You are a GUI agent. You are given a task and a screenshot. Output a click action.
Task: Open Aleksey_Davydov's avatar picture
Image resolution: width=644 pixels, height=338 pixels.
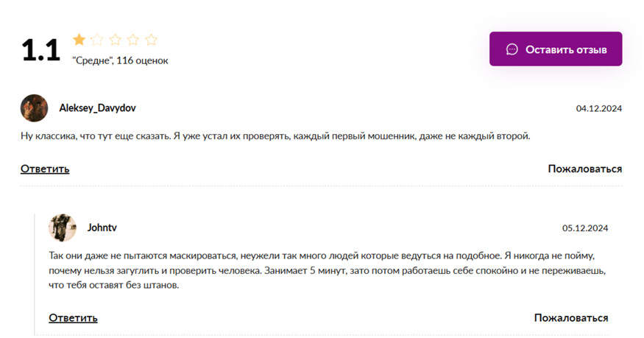pos(34,108)
